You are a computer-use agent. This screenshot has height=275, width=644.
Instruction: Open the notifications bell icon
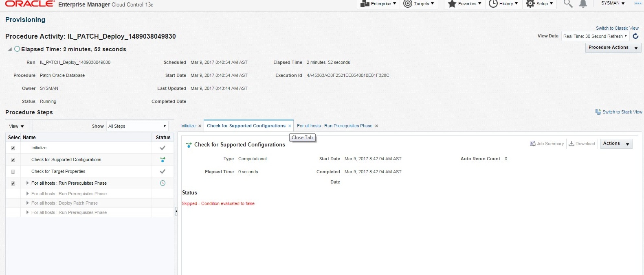click(x=583, y=4)
